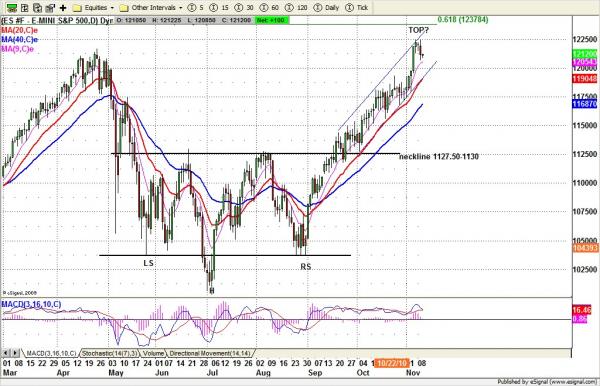The image size is (600, 386).
Task: Click the ES #F E-MINI S&P 500 chart title
Action: click(x=56, y=20)
